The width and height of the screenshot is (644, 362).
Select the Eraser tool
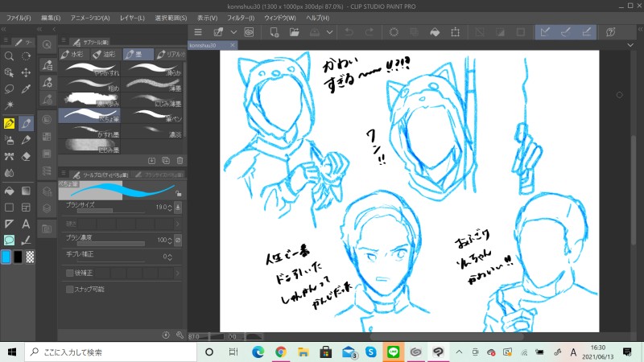(26, 156)
